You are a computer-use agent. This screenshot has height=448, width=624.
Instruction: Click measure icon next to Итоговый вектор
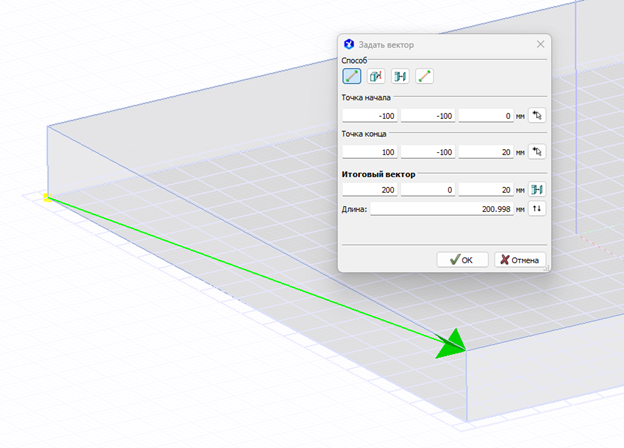(x=537, y=189)
